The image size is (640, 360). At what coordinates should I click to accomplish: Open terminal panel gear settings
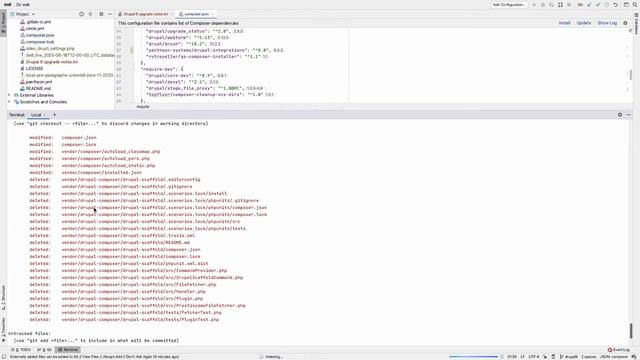[620, 115]
